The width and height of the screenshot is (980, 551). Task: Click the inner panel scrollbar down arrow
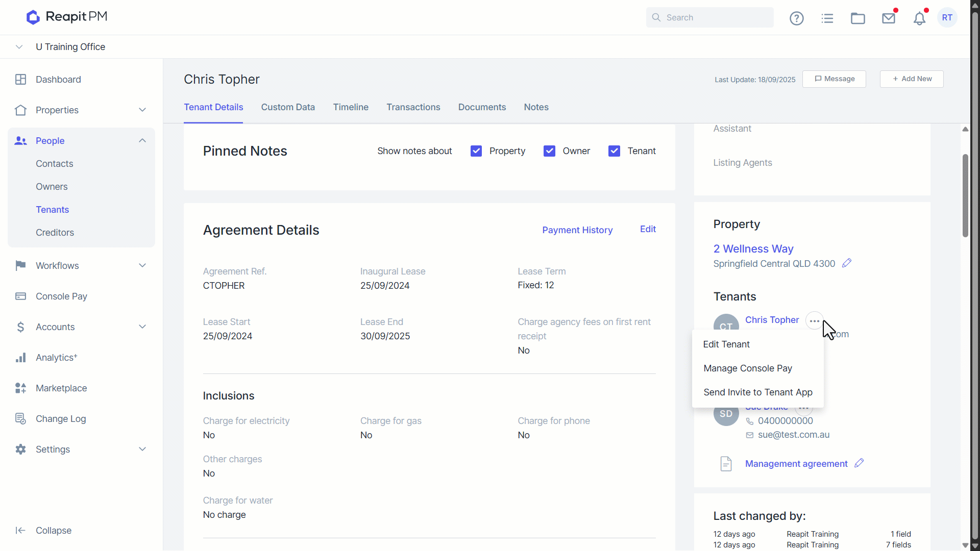tap(965, 545)
